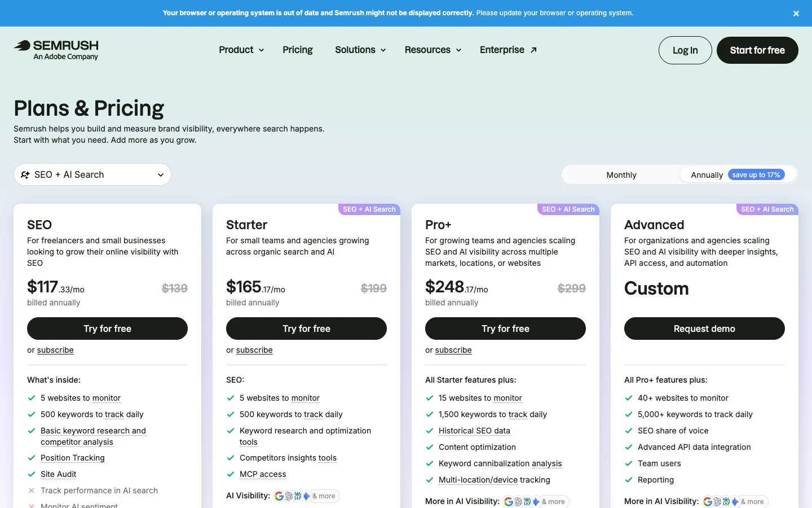Click Position Tracking in SEO plan

coord(73,458)
